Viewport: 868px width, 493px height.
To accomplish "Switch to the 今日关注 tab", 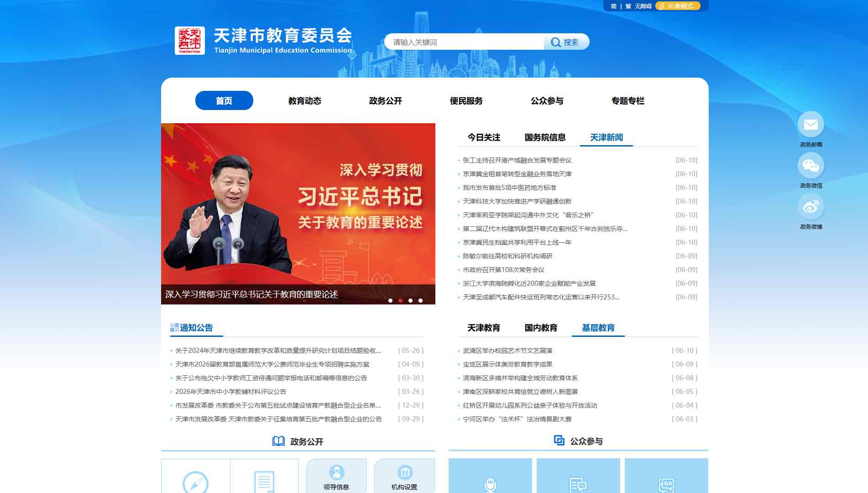I will pyautogui.click(x=484, y=137).
